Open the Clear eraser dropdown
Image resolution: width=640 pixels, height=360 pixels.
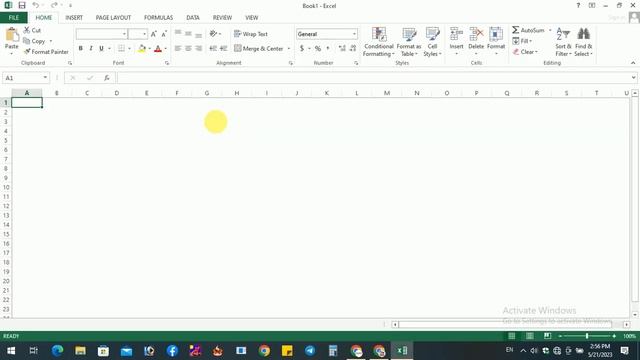click(525, 52)
